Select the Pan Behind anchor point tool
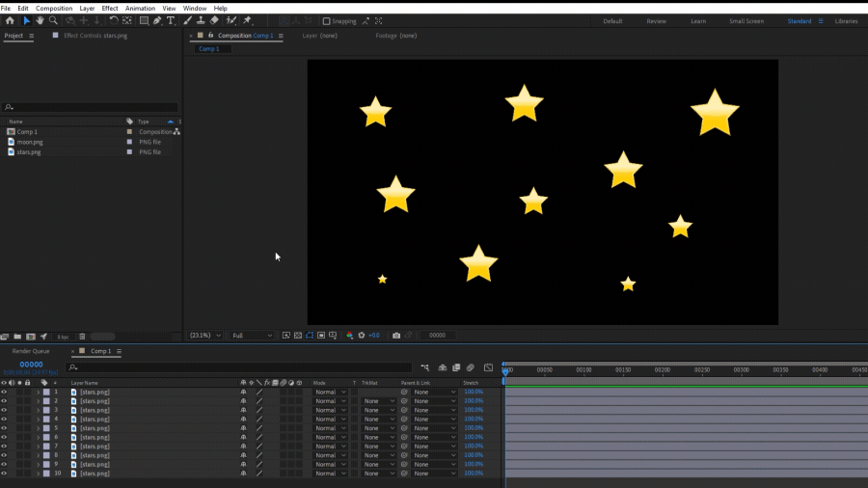Image resolution: width=868 pixels, height=488 pixels. tap(126, 20)
